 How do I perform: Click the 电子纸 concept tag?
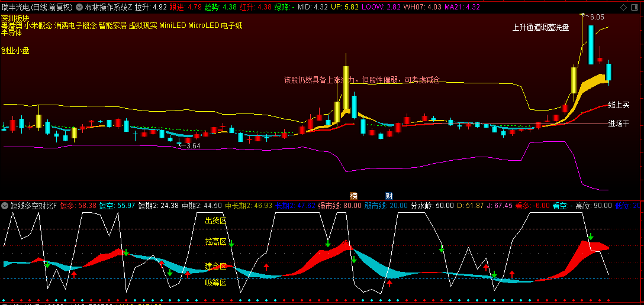[x=231, y=25]
